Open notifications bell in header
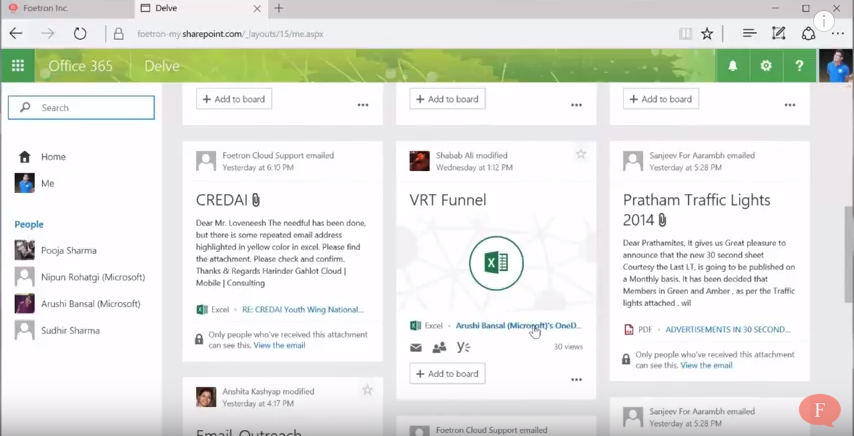This screenshot has height=436, width=854. point(733,66)
